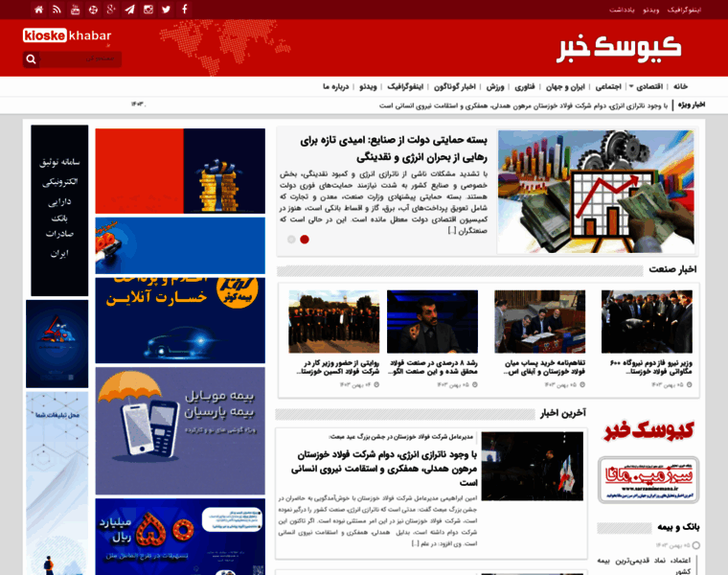The width and height of the screenshot is (728, 575).
Task: Open the بیمه موبایل بیمه پارسیان ad
Action: click(180, 431)
